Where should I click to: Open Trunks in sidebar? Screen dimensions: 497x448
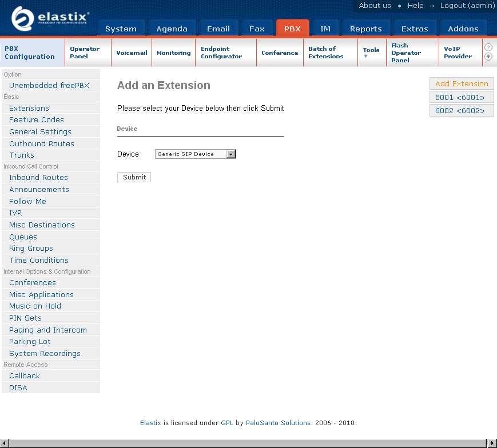pyautogui.click(x=51, y=155)
